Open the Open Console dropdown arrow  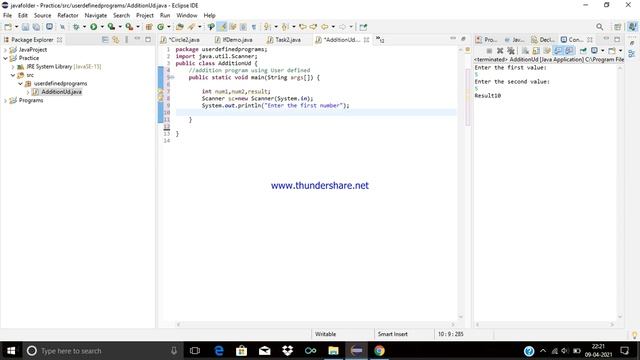click(x=620, y=51)
